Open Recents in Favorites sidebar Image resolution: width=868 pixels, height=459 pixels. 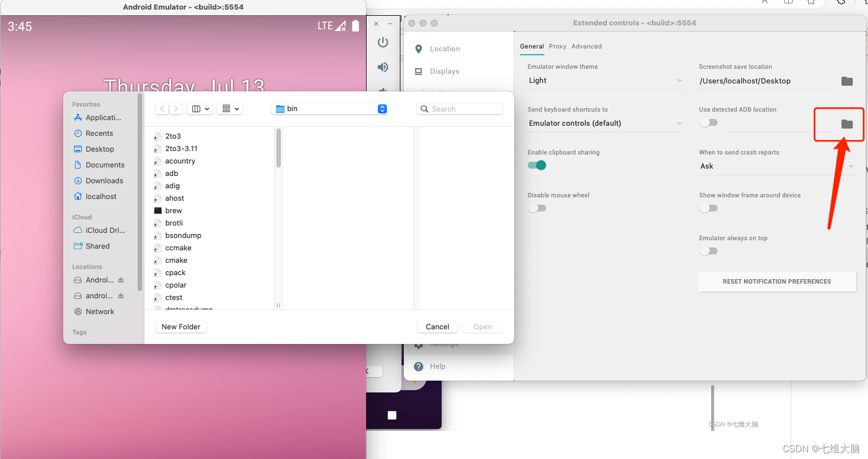coord(94,134)
